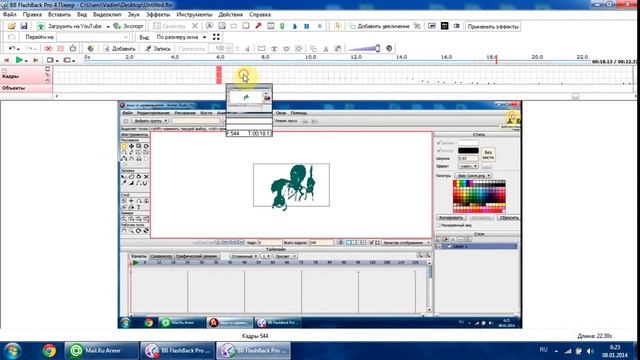Image resolution: width=640 pixels, height=360 pixels.
Task: Save the movie with the floppy disk icon
Action: point(24,26)
